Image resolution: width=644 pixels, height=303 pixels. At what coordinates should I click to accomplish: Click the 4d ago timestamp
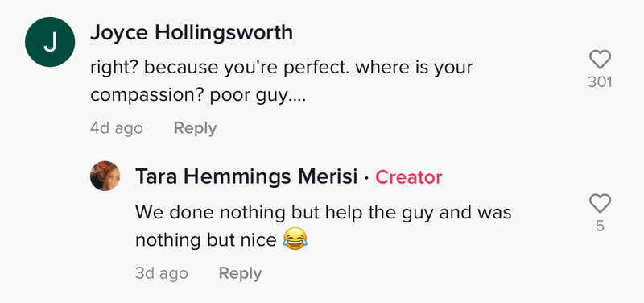tap(117, 128)
